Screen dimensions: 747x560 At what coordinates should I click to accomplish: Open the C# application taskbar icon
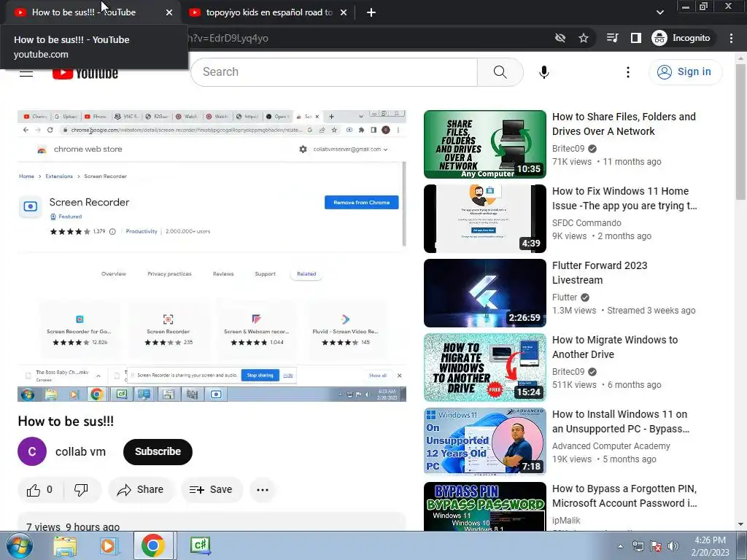pos(200,545)
